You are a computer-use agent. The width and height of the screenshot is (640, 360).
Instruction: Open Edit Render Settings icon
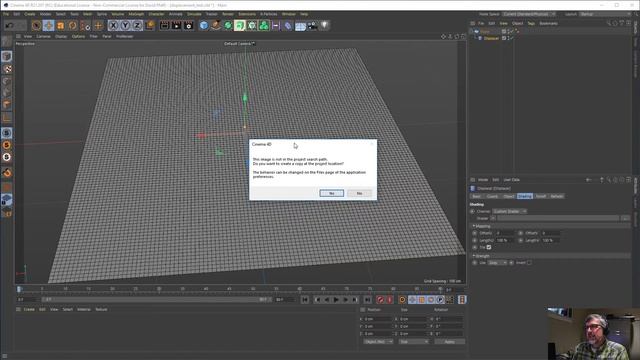point(189,26)
